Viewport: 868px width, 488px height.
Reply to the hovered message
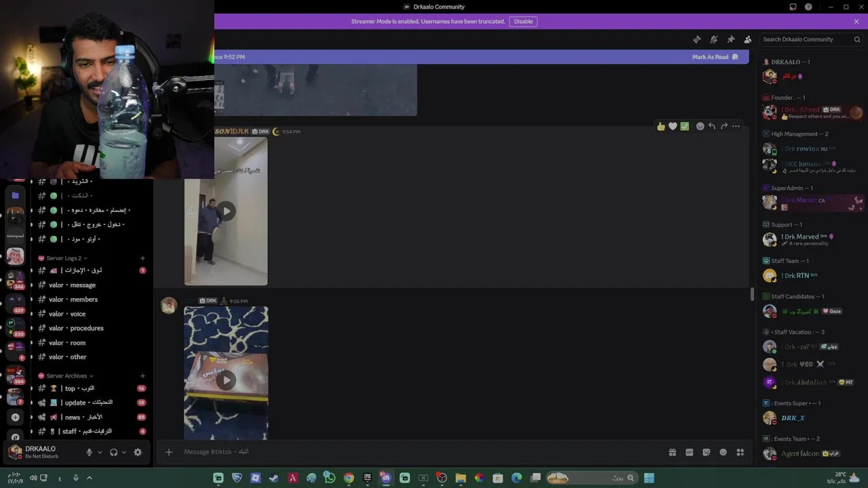(712, 126)
